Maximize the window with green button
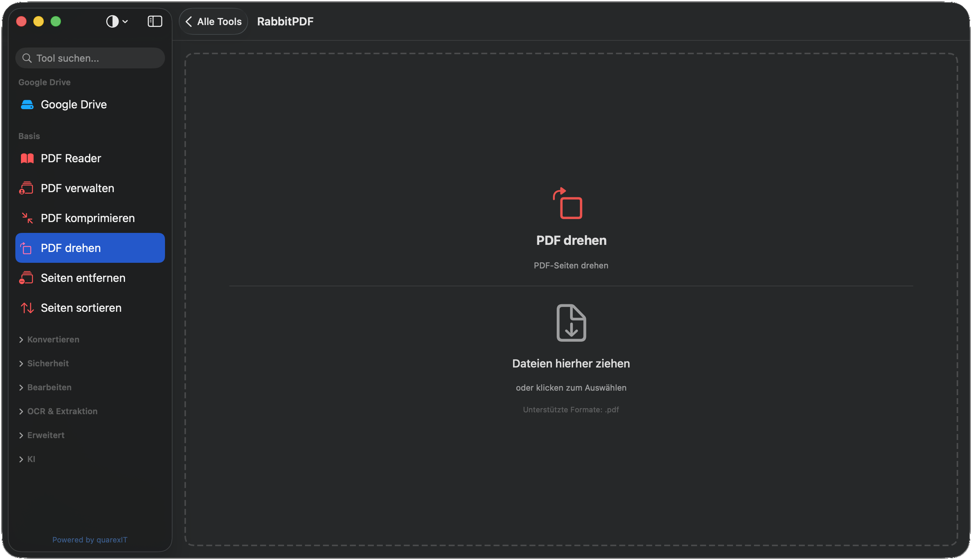 [x=56, y=22]
